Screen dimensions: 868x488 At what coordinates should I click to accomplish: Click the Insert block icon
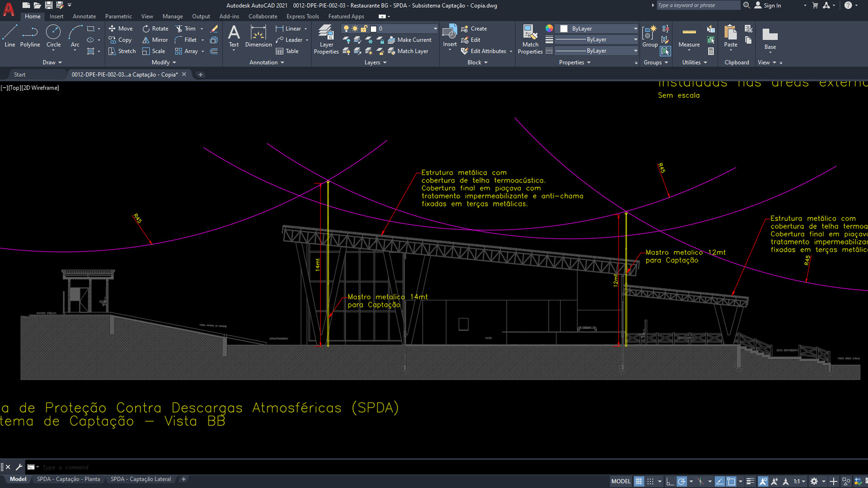tap(449, 36)
